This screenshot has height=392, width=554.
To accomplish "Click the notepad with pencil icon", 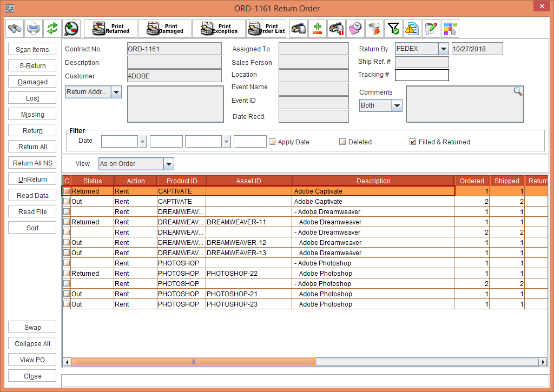I will click(431, 28).
